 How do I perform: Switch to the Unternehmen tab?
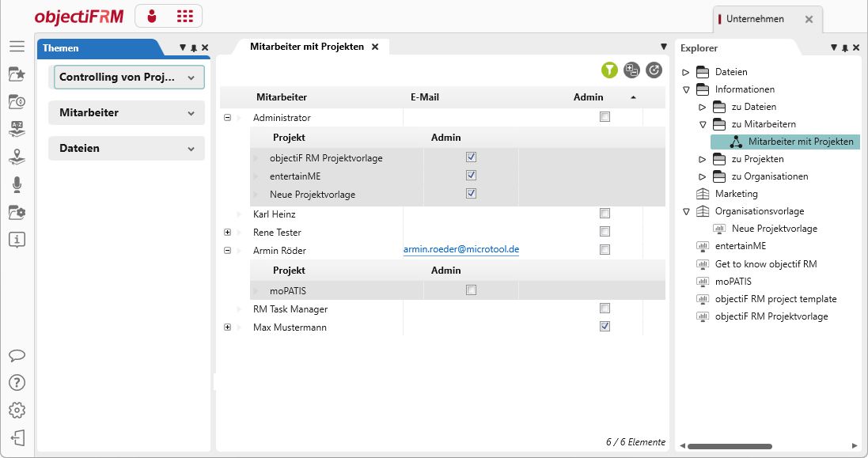tap(755, 19)
